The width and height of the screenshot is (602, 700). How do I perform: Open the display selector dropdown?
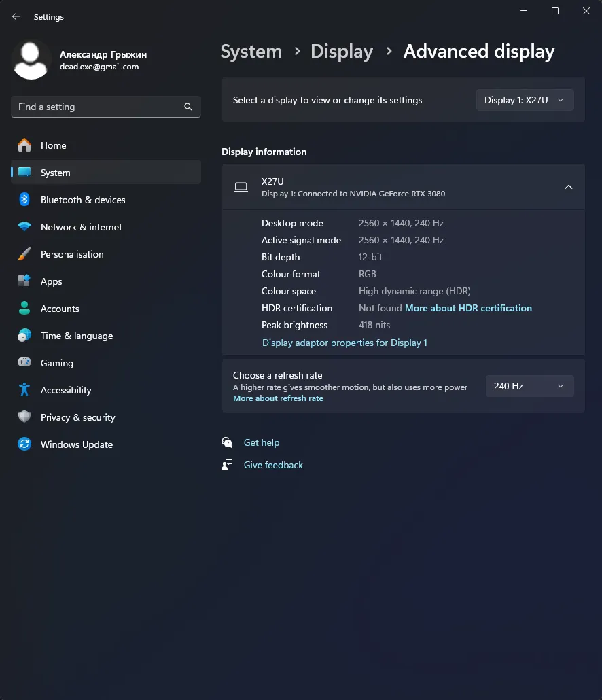(x=525, y=100)
